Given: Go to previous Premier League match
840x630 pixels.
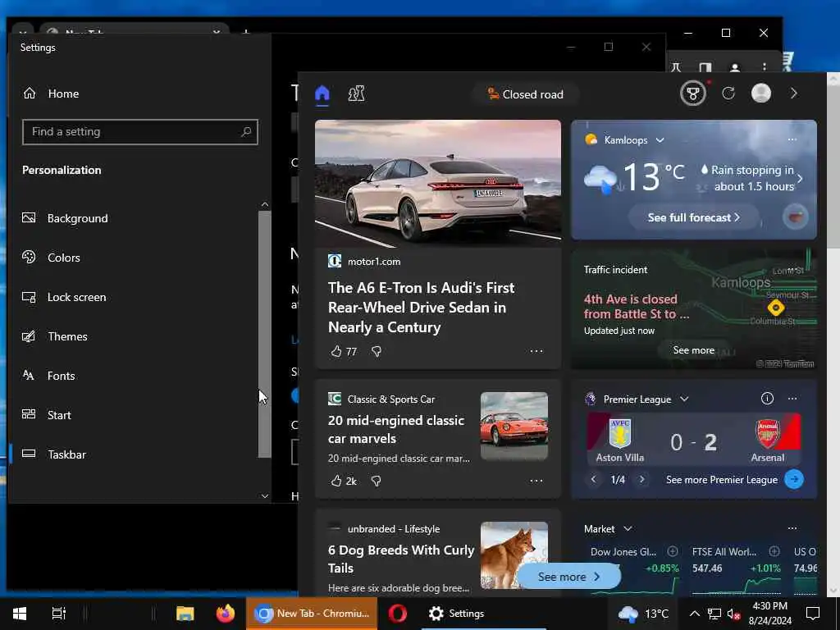Looking at the screenshot, I should coord(593,479).
